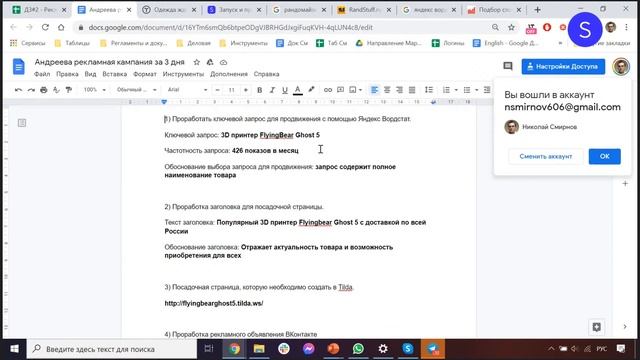The height and width of the screenshot is (360, 640).
Task: Open WhatsApp from the taskbar
Action: coord(358,349)
